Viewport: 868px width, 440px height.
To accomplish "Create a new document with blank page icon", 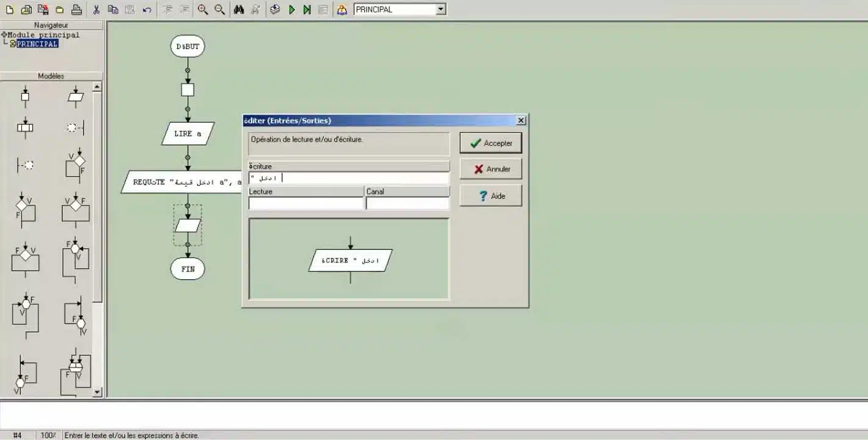I will 9,9.
